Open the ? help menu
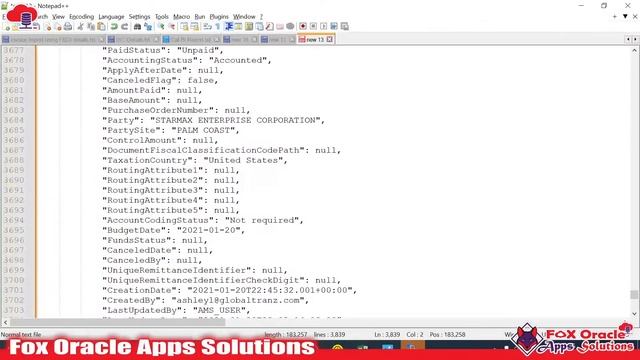Viewport: 640px width, 360px height. pos(261,17)
